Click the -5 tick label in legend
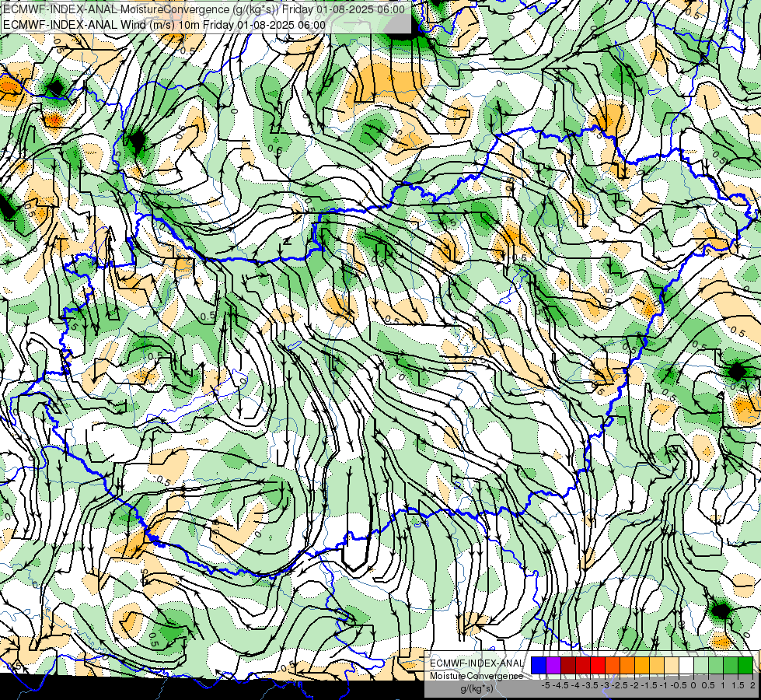Viewport: 761px width, 700px height. click(x=546, y=685)
